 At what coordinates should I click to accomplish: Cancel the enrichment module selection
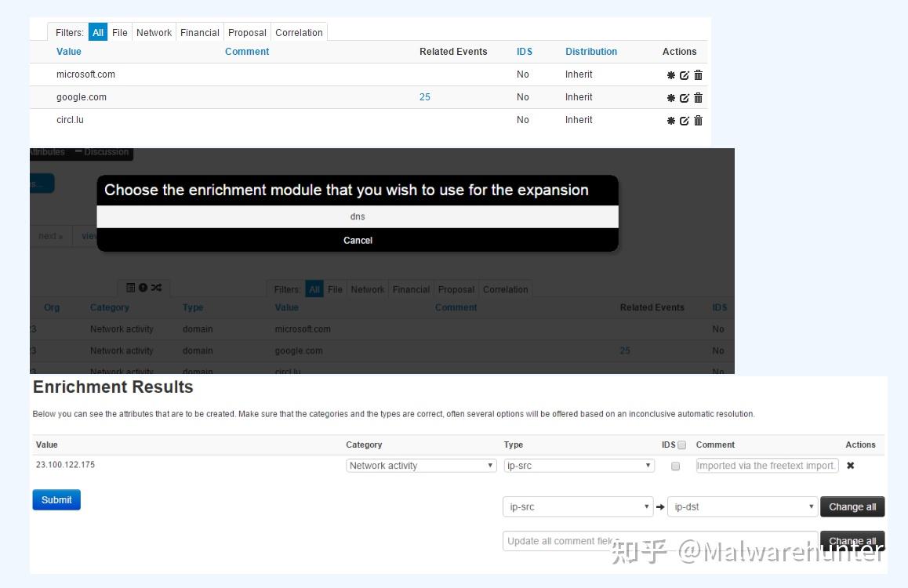(358, 240)
